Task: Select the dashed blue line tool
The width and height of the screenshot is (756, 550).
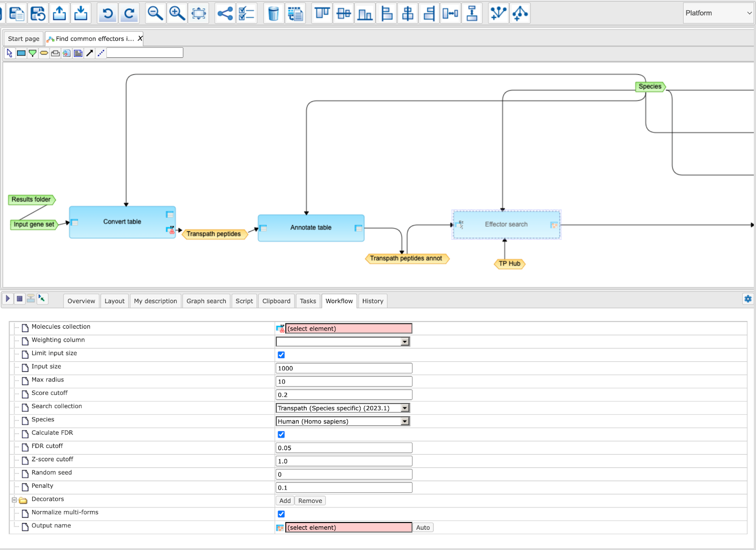Action: pyautogui.click(x=101, y=53)
